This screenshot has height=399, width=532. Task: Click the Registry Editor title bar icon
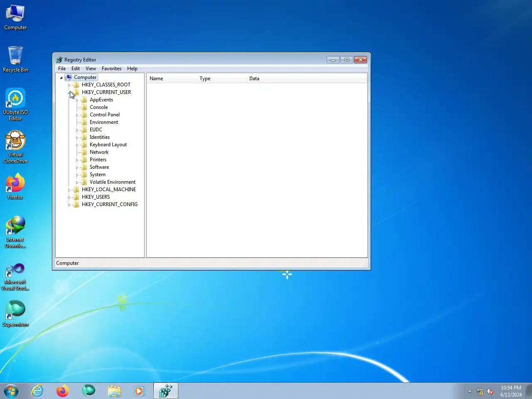tap(59, 60)
